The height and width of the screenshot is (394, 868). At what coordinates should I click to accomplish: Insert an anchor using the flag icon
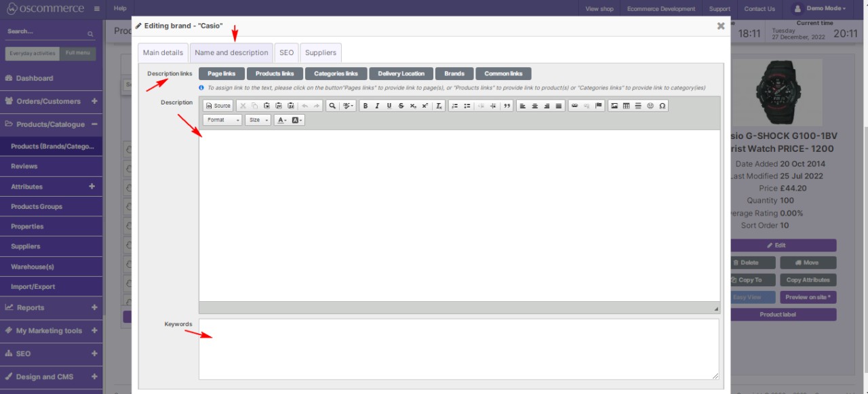coord(599,106)
